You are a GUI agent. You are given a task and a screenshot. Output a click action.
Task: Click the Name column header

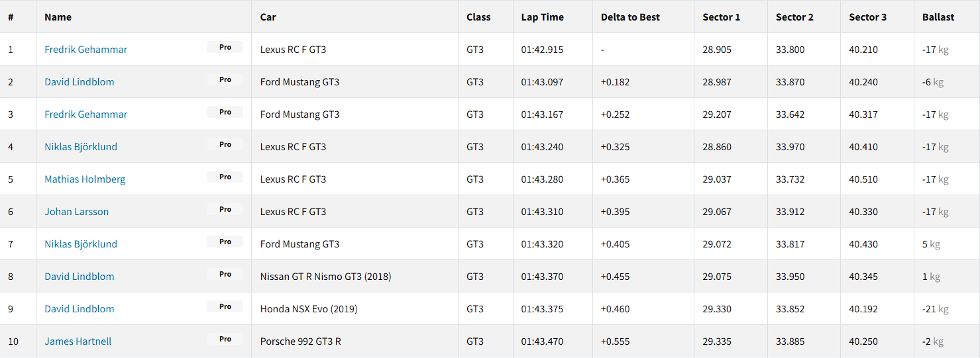58,17
